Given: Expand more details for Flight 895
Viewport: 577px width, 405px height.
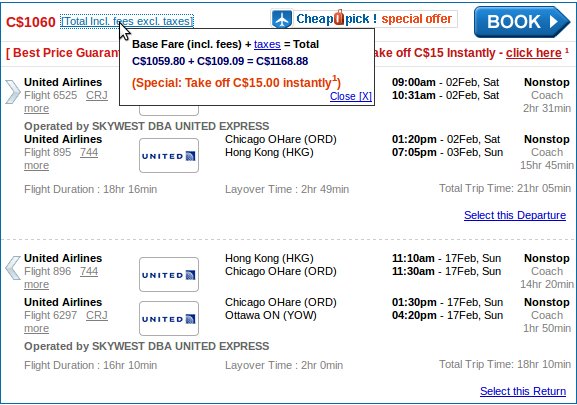Looking at the screenshot, I should (x=36, y=166).
